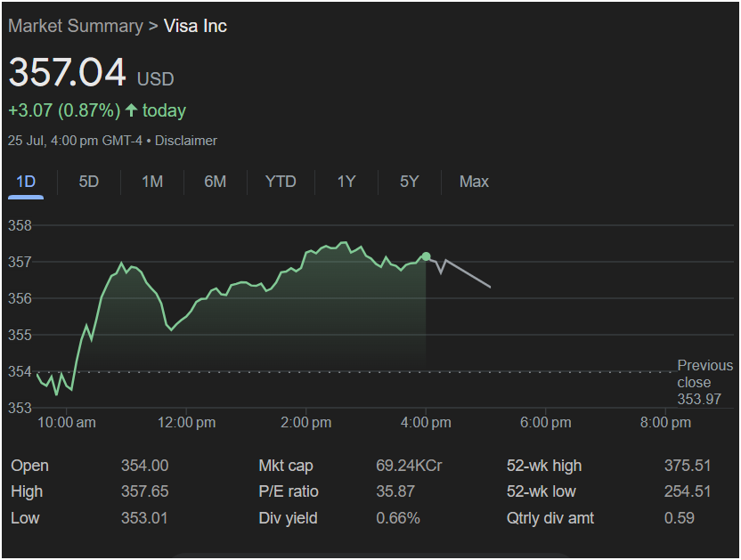Click the 353 price axis label
The width and height of the screenshot is (741, 560).
point(20,408)
